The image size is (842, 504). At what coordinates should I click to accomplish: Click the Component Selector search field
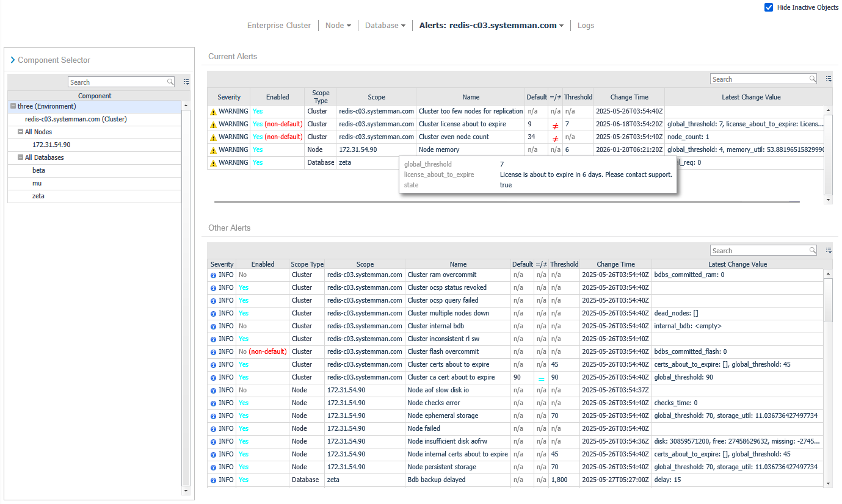117,82
